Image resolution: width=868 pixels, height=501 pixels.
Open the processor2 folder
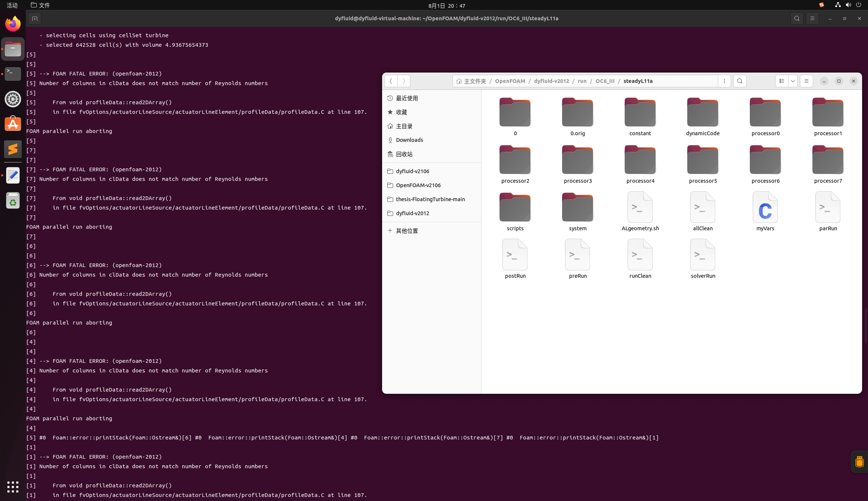(x=515, y=164)
